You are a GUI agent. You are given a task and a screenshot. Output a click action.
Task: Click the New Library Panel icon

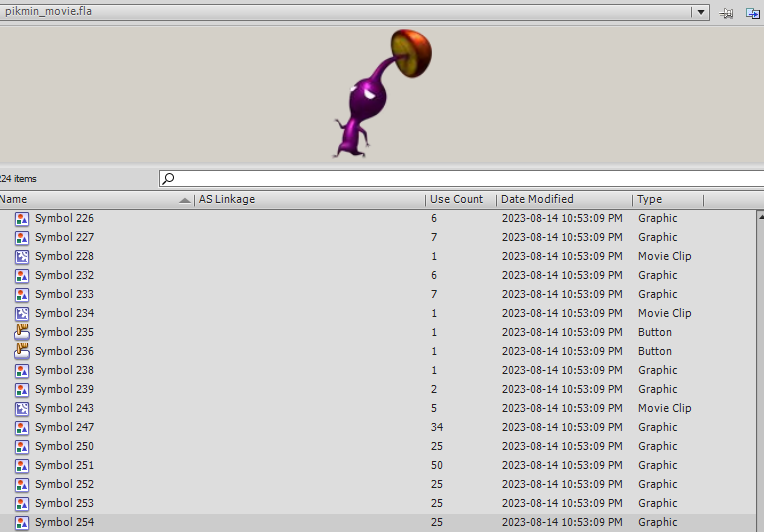click(x=752, y=12)
